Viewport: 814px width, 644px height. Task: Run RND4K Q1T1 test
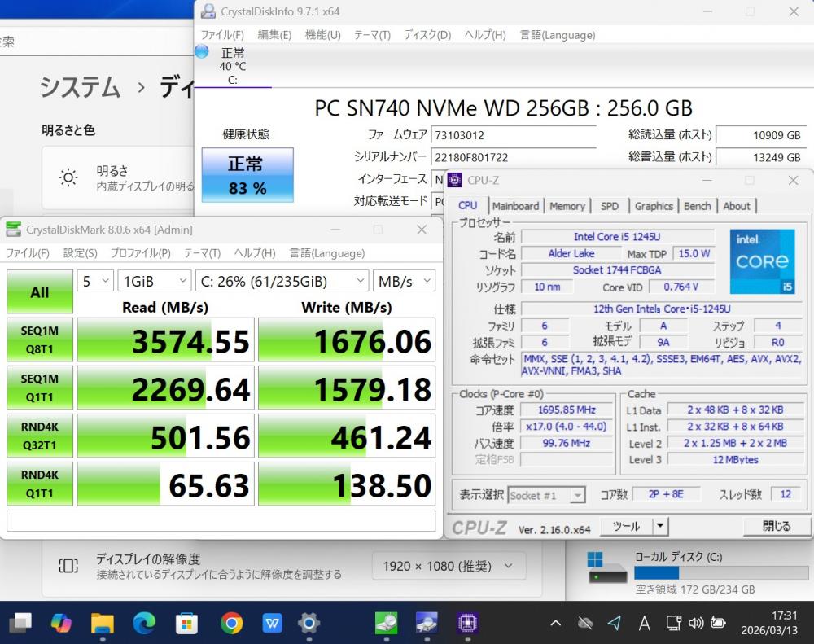pyautogui.click(x=39, y=484)
